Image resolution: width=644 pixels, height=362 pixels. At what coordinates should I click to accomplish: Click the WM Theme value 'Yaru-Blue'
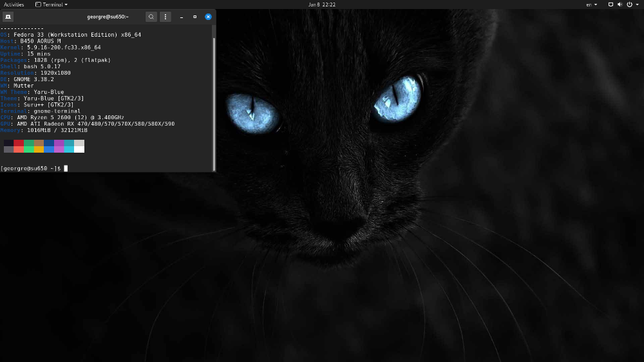49,92
